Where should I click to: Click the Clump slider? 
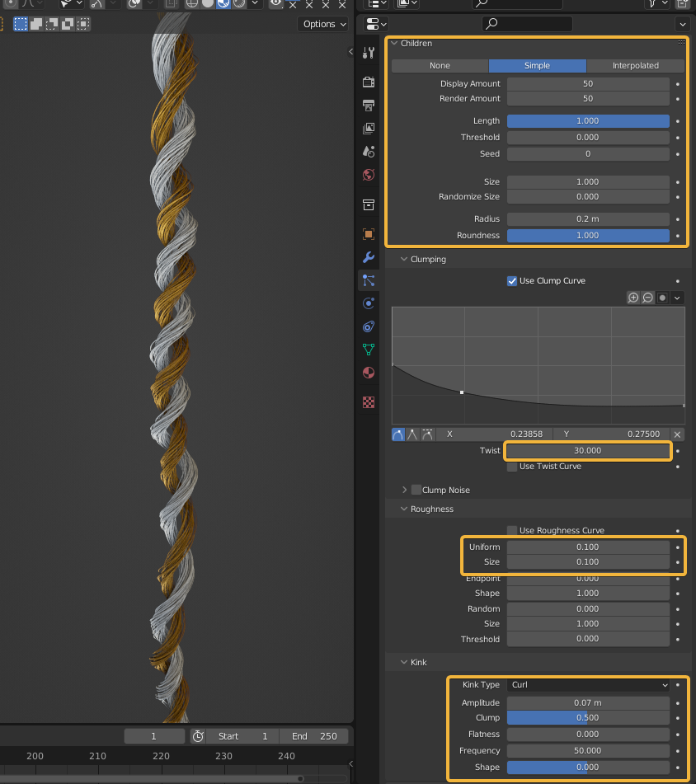coord(588,718)
